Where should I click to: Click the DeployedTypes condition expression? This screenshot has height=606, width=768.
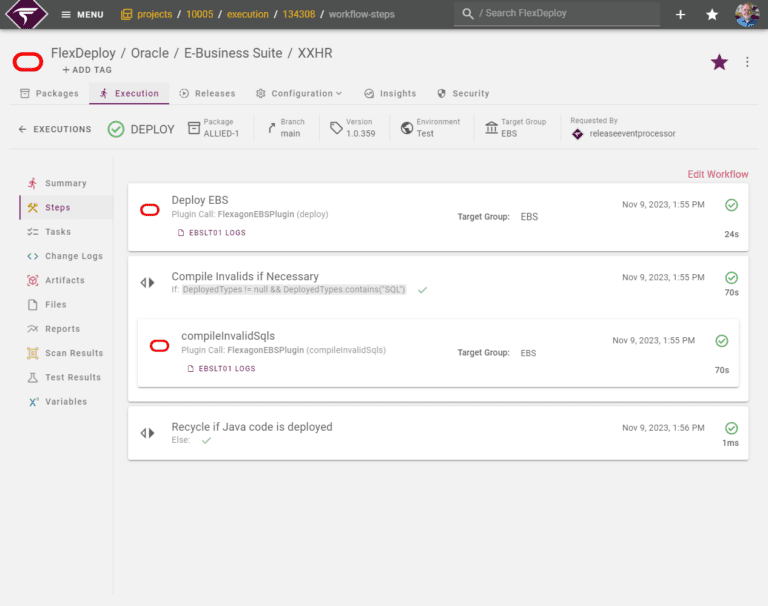(x=294, y=290)
